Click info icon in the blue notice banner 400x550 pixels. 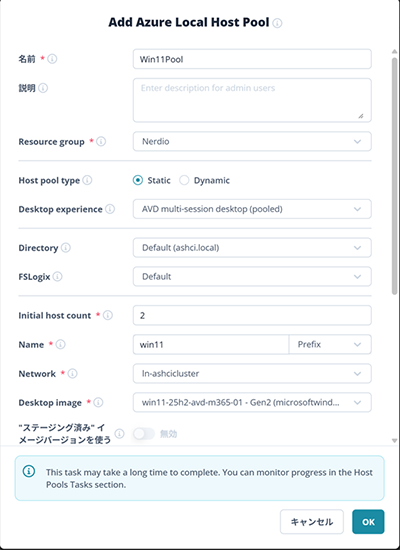[29, 471]
